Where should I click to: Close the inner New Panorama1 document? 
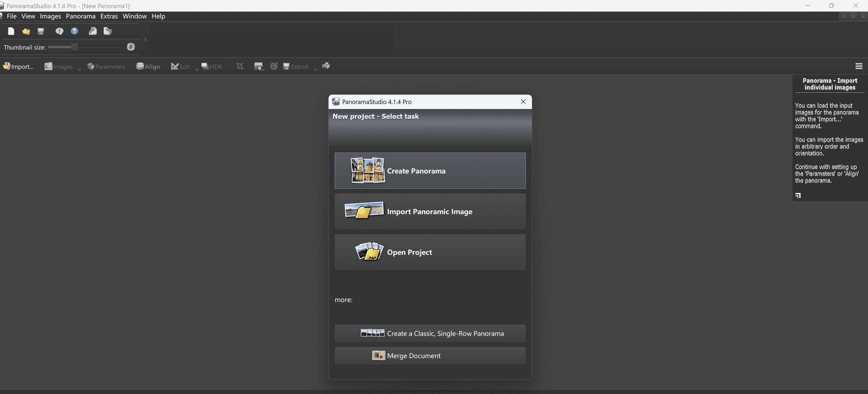coord(863,16)
